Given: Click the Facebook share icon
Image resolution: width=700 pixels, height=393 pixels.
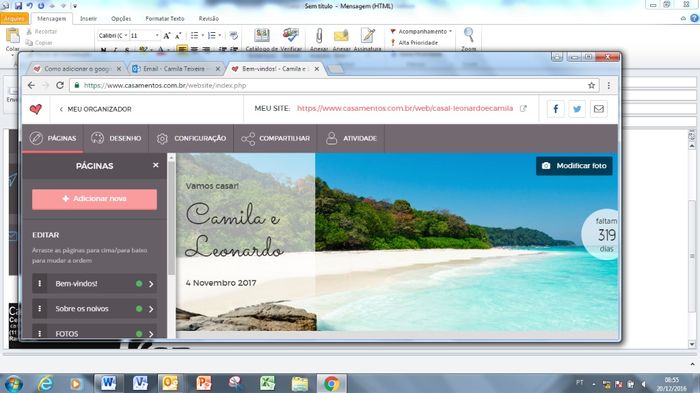Looking at the screenshot, I should click(x=555, y=109).
